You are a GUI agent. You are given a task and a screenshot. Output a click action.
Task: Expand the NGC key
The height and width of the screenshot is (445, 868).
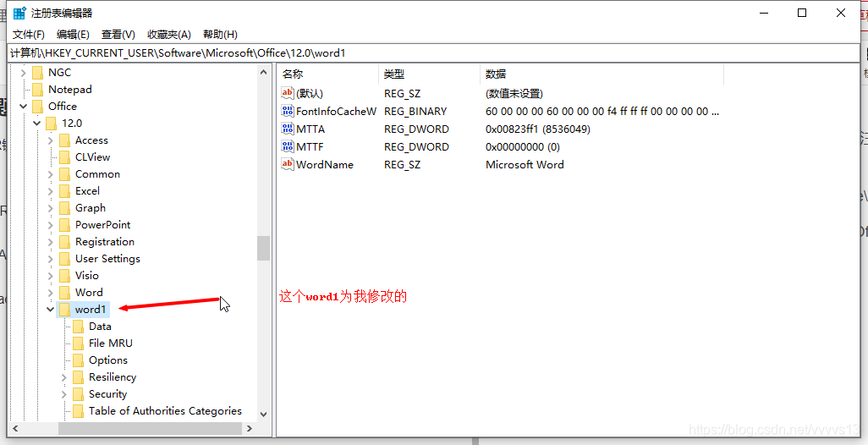pyautogui.click(x=23, y=73)
